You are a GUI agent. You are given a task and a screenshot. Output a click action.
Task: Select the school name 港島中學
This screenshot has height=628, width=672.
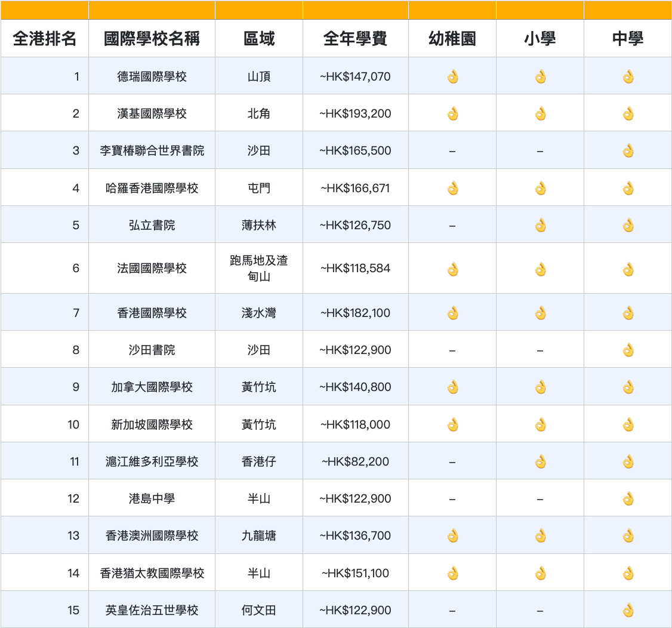[152, 498]
